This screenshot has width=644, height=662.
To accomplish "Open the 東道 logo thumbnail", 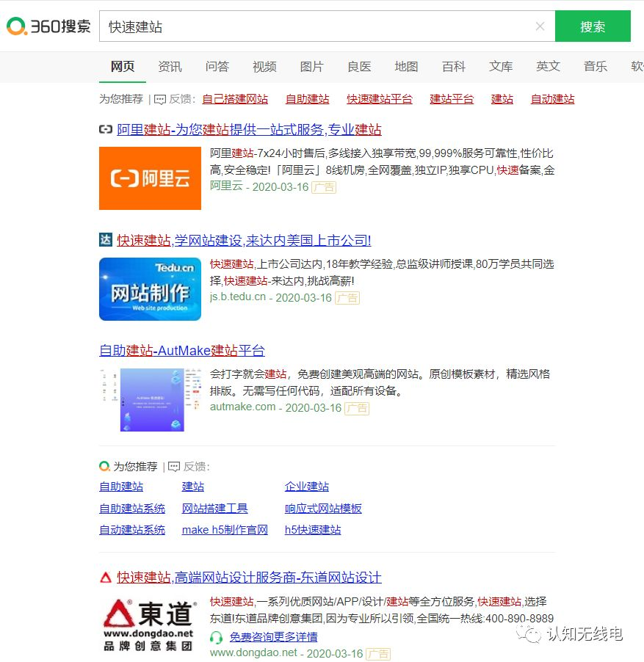I will 150,626.
